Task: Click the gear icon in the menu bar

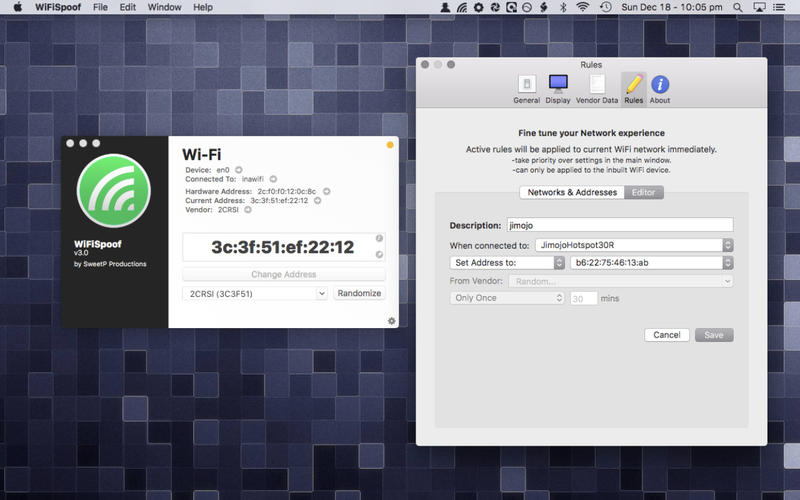Action: [x=479, y=7]
